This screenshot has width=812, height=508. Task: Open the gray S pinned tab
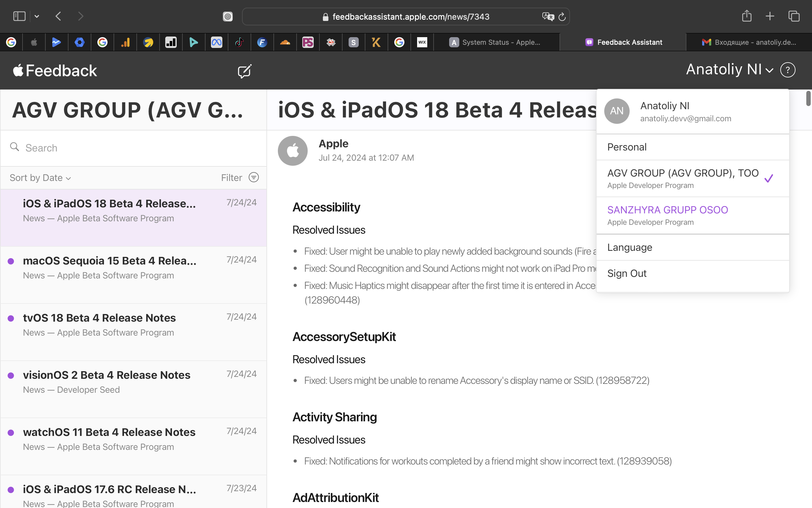pyautogui.click(x=353, y=42)
